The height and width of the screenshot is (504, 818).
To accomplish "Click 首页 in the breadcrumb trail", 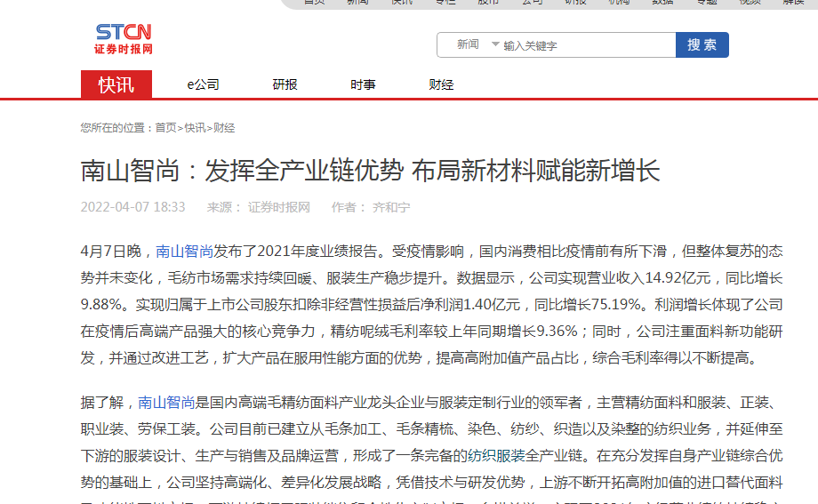I will [165, 128].
